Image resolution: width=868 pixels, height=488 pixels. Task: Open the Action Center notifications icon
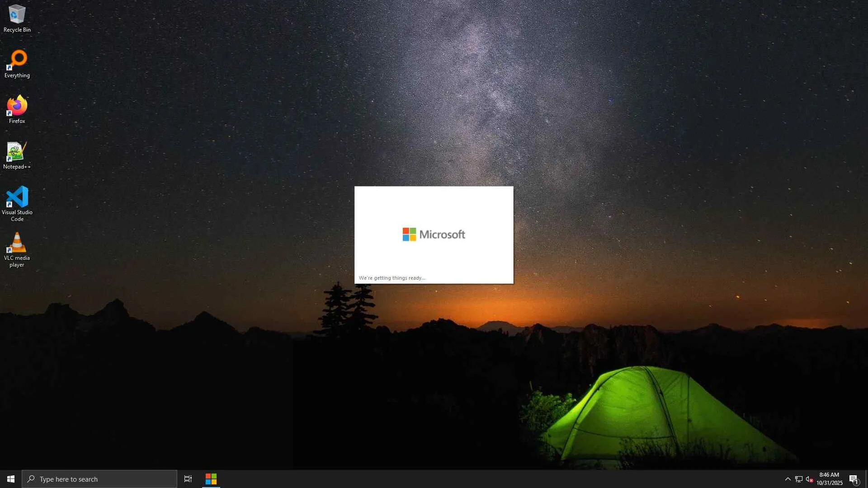(x=854, y=479)
